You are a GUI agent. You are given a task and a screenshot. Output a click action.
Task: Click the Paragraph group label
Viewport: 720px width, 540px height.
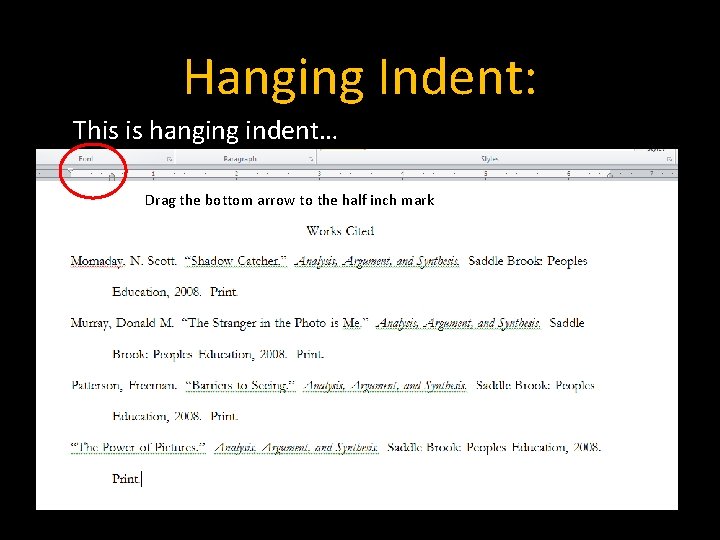click(x=240, y=159)
